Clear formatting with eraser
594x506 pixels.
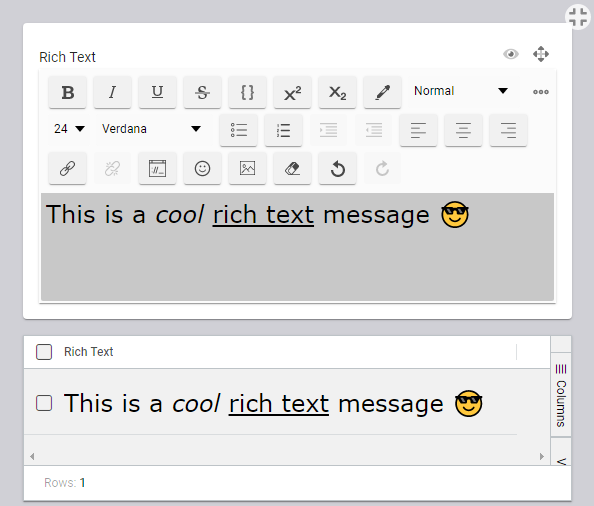(x=292, y=168)
